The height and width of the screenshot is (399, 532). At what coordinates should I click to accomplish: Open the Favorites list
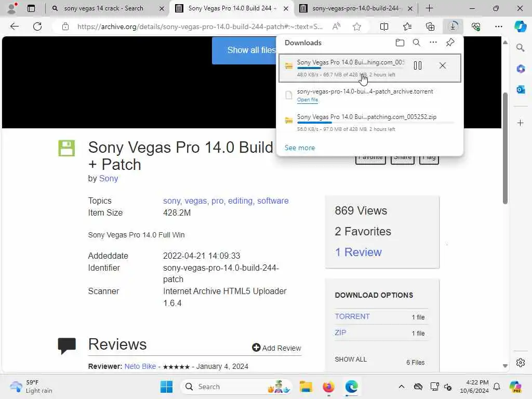(407, 26)
